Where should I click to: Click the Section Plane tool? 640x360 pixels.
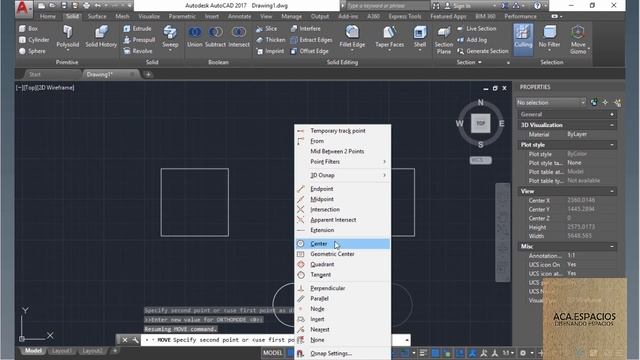coord(444,40)
